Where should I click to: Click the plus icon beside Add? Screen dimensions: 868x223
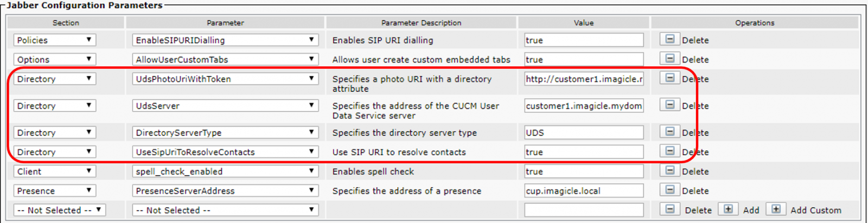(728, 209)
